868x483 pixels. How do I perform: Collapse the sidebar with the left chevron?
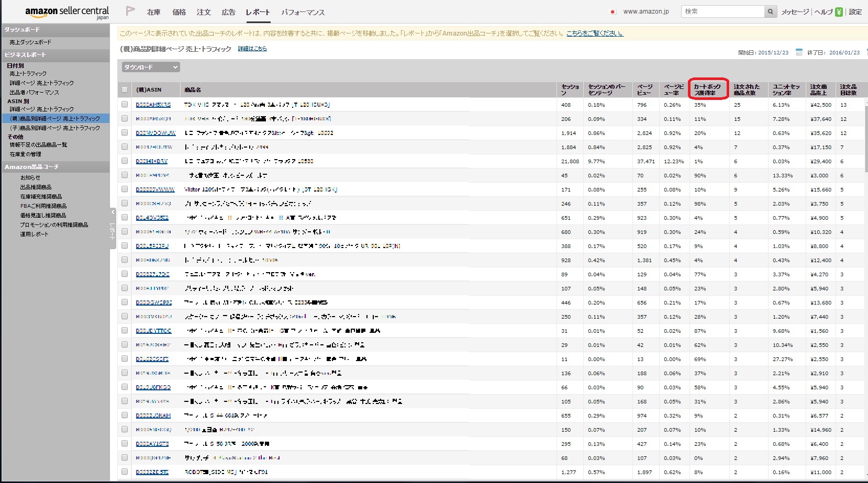click(113, 212)
